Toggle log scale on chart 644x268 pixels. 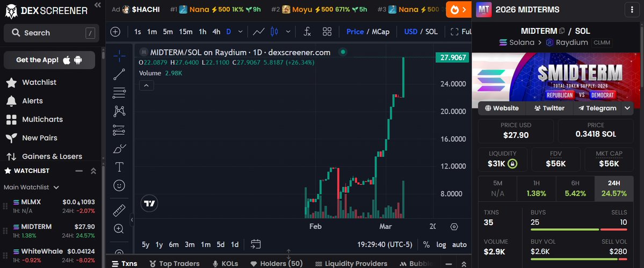pos(441,244)
